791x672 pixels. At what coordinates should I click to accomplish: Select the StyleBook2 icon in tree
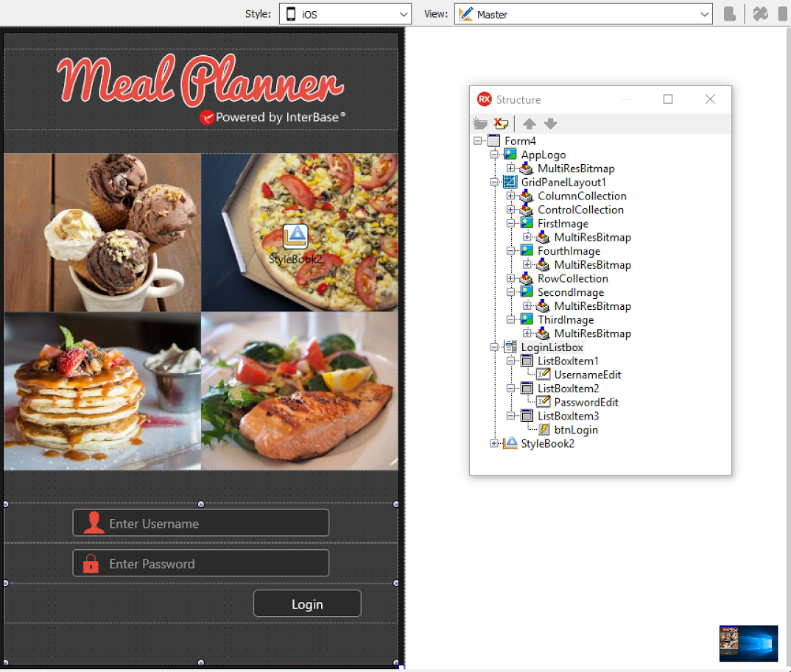tap(510, 443)
